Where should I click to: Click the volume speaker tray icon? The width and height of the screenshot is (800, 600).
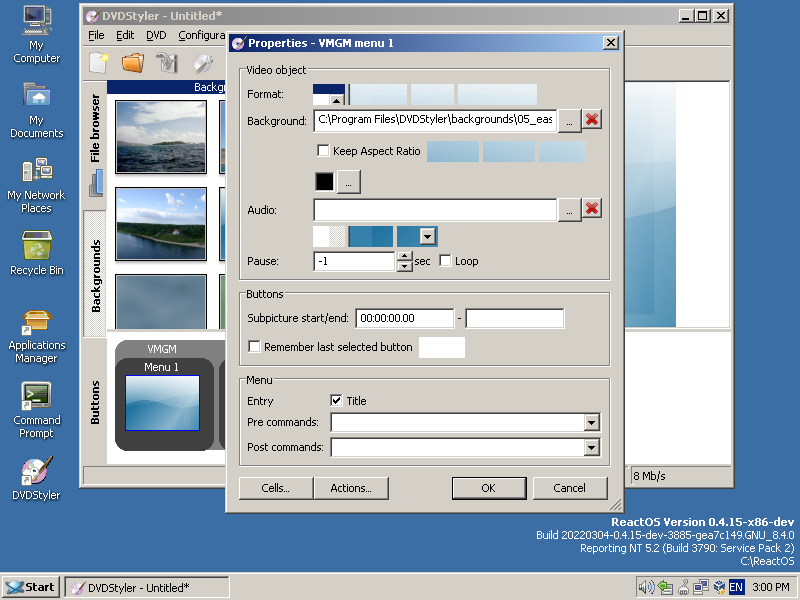(646, 587)
